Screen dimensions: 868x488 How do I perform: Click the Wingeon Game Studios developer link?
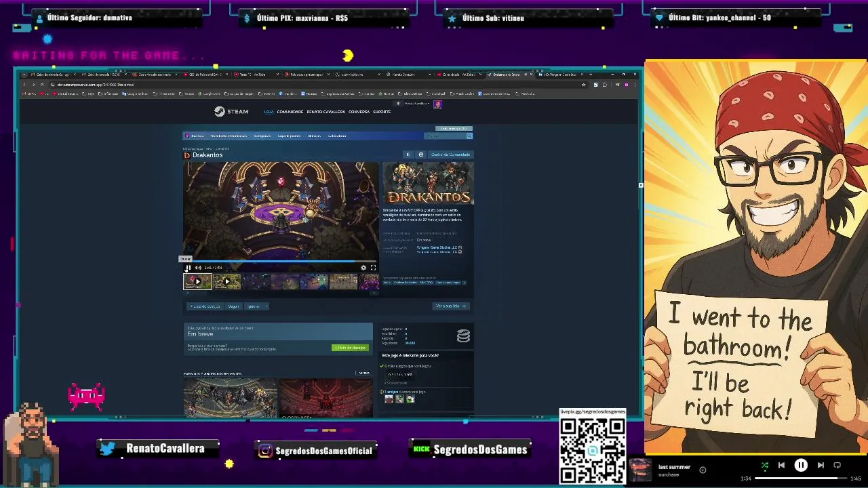click(437, 247)
